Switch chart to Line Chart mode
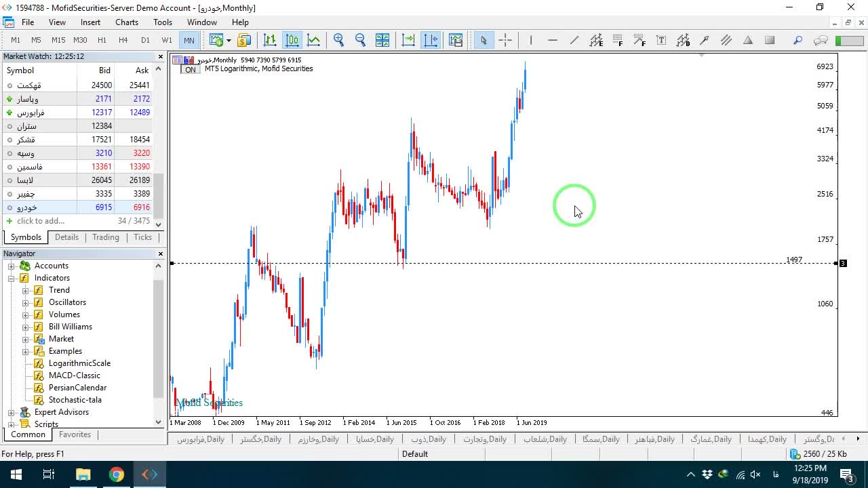The height and width of the screenshot is (488, 868). (x=314, y=40)
